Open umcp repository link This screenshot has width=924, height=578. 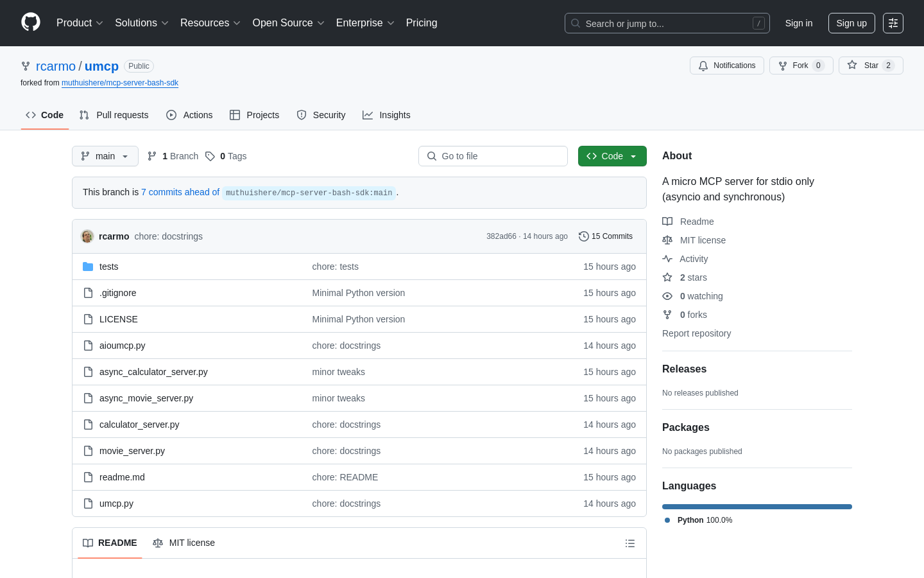[x=101, y=66]
